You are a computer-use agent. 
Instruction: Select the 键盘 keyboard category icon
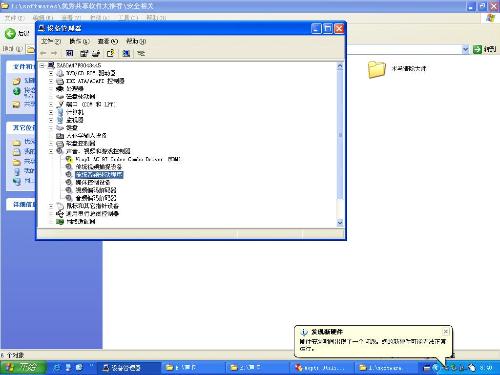pos(60,128)
